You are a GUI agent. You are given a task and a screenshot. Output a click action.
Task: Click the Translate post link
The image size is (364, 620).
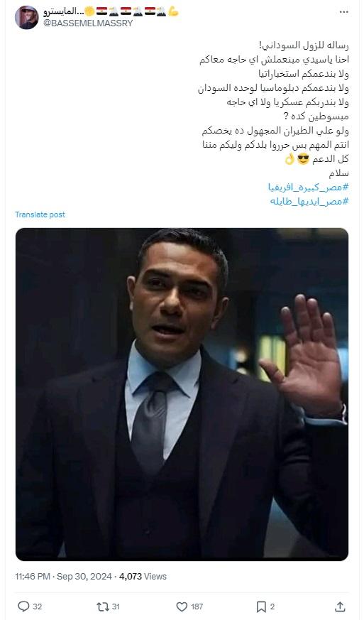(40, 214)
